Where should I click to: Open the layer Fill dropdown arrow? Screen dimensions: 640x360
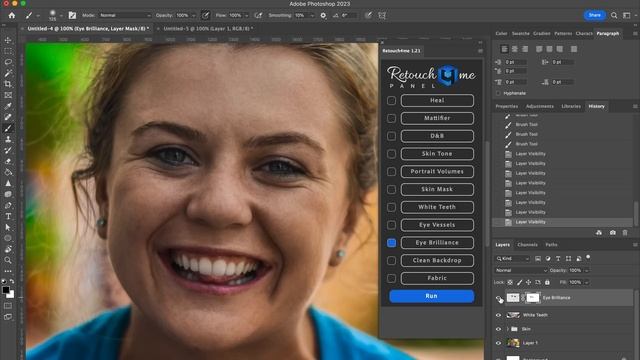[x=587, y=282]
